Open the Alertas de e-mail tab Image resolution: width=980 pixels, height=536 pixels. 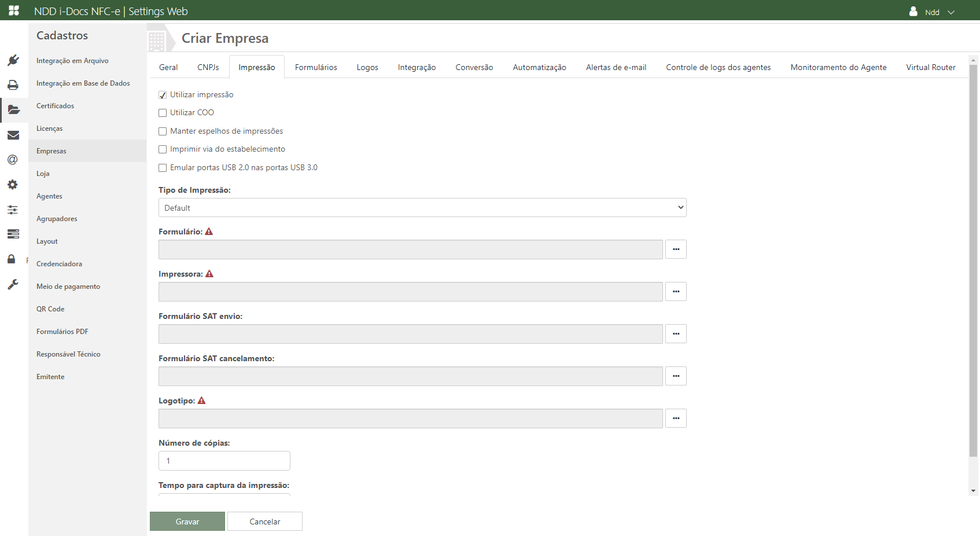[x=616, y=67]
